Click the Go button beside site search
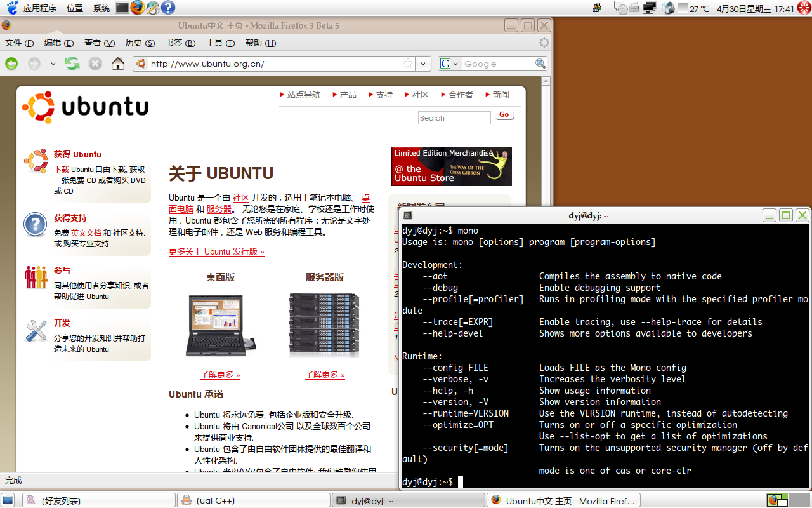 pos(504,115)
